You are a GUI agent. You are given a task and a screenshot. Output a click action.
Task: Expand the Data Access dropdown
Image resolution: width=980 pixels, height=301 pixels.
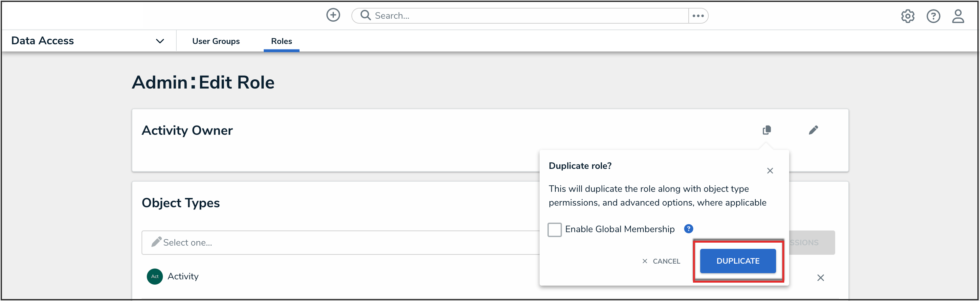tap(160, 41)
